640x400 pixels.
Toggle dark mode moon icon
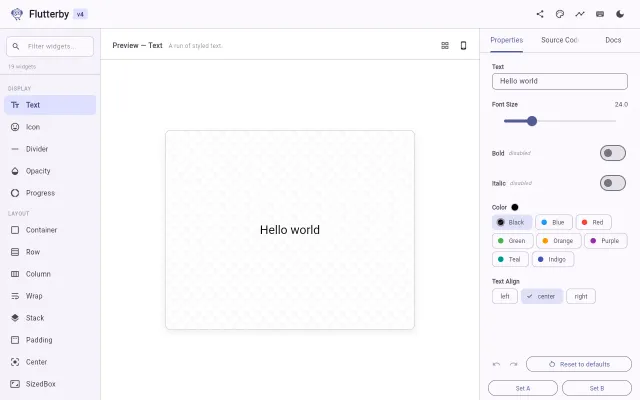click(620, 14)
